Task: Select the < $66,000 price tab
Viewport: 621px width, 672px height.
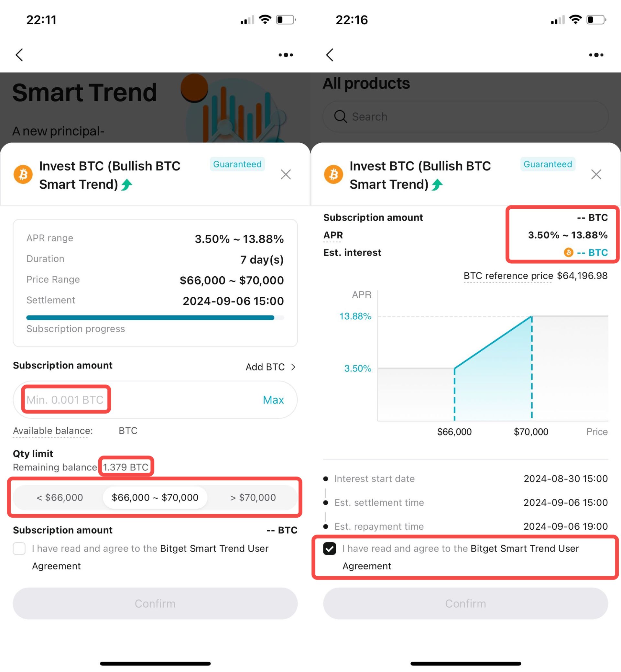Action: click(60, 497)
